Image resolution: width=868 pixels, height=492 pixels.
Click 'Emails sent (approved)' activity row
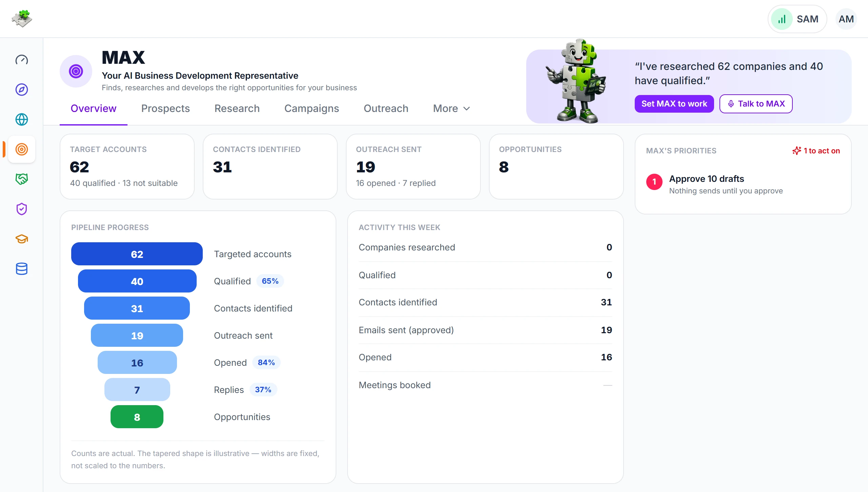tap(486, 330)
